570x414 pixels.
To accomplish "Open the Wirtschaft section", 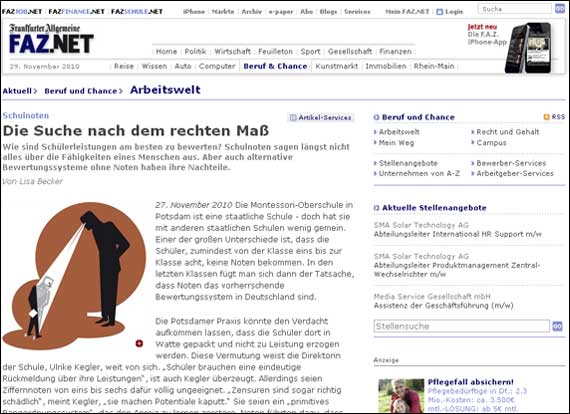I will pos(232,52).
